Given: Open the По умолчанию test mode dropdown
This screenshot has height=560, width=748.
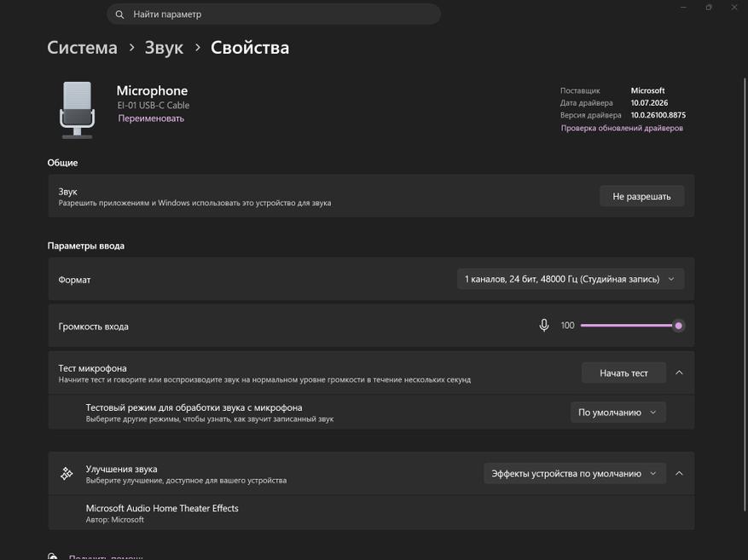Looking at the screenshot, I should pos(618,413).
